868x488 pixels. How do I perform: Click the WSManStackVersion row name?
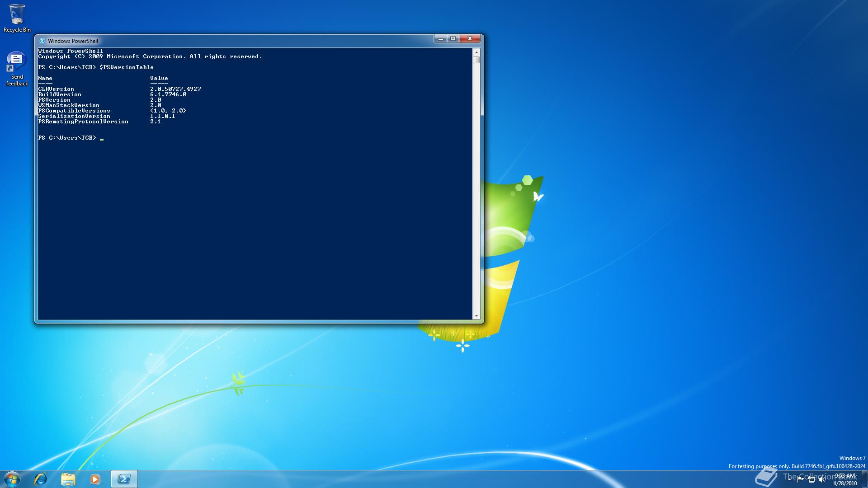[69, 105]
